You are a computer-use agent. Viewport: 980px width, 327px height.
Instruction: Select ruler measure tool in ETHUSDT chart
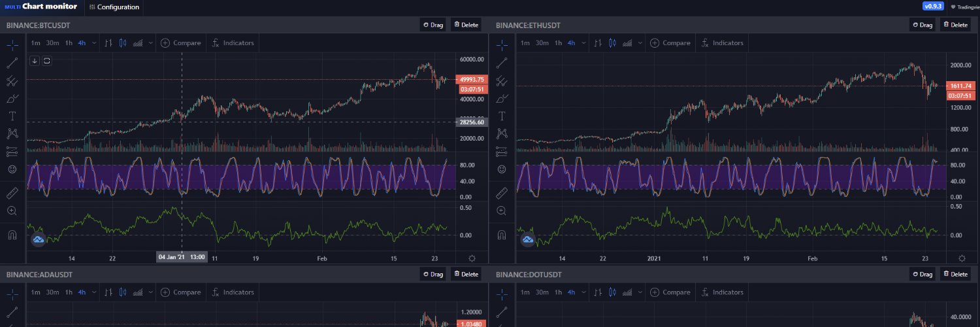[502, 194]
